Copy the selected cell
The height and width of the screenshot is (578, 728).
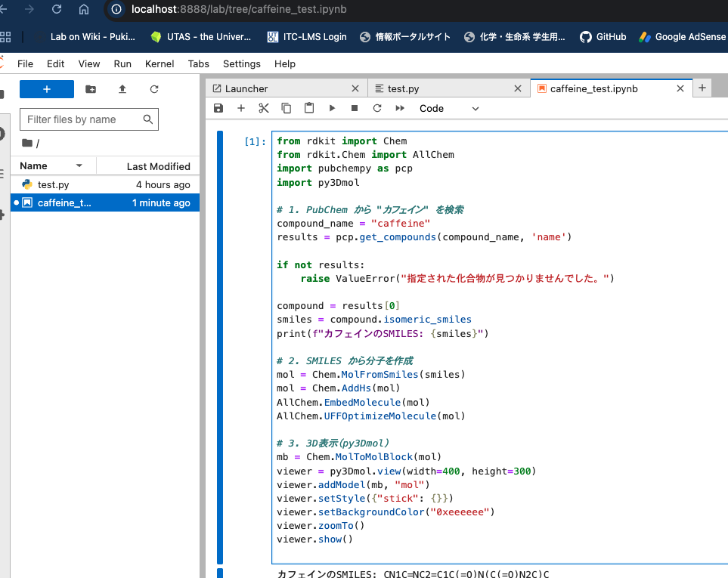287,108
